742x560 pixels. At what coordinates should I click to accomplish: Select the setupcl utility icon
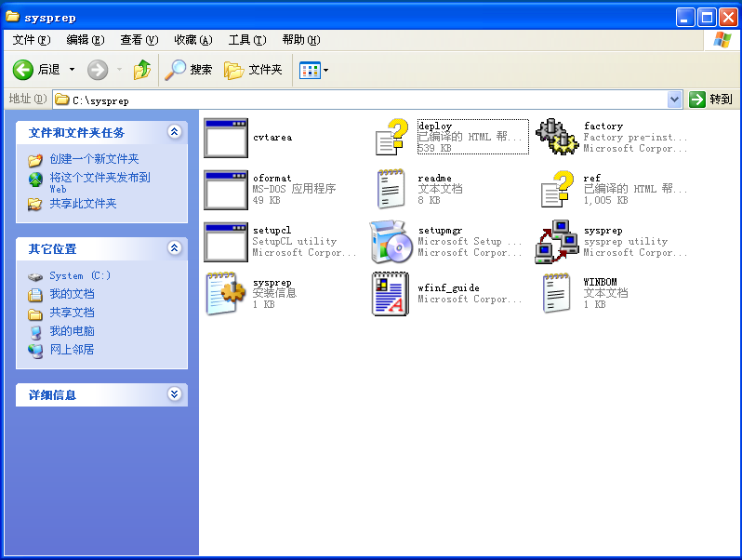226,242
